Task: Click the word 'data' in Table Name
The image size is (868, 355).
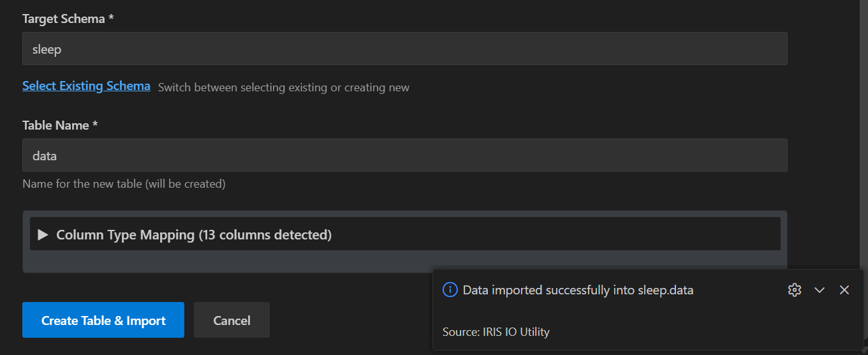Action: point(45,155)
